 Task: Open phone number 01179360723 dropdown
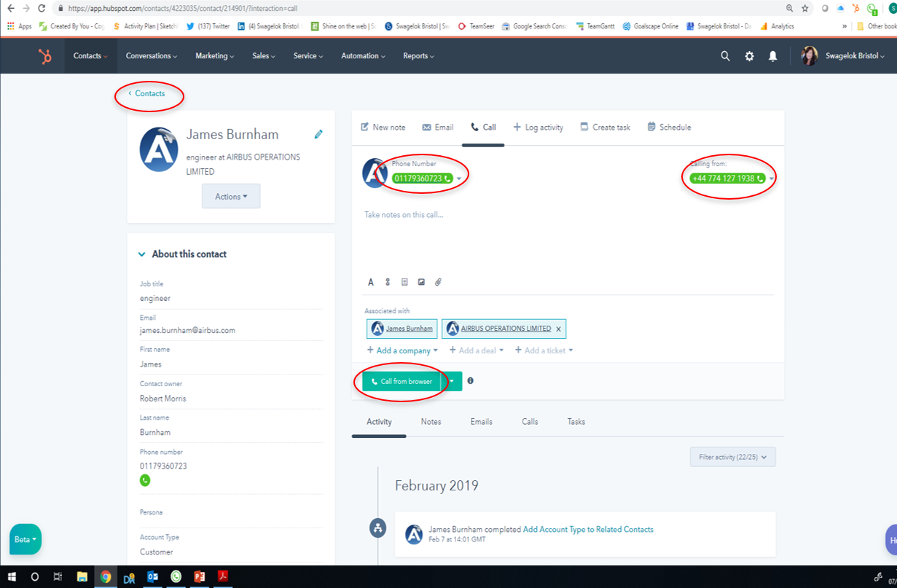[458, 179]
